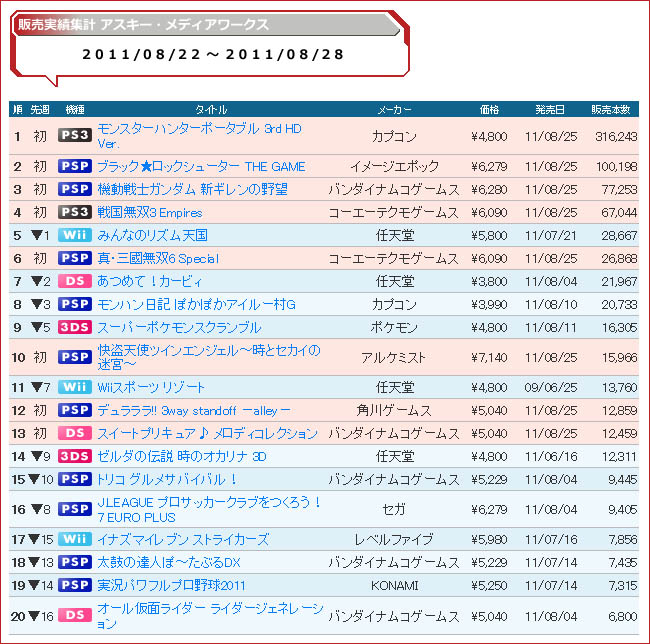Click the タイトル column header

pyautogui.click(x=211, y=109)
